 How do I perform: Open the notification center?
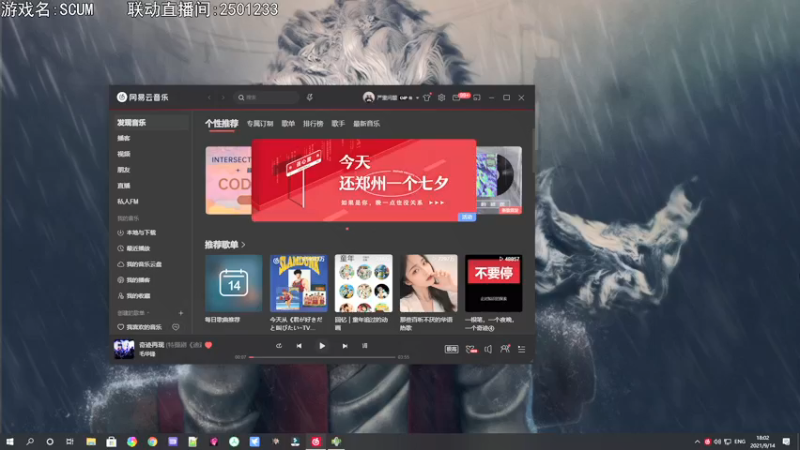(x=786, y=441)
